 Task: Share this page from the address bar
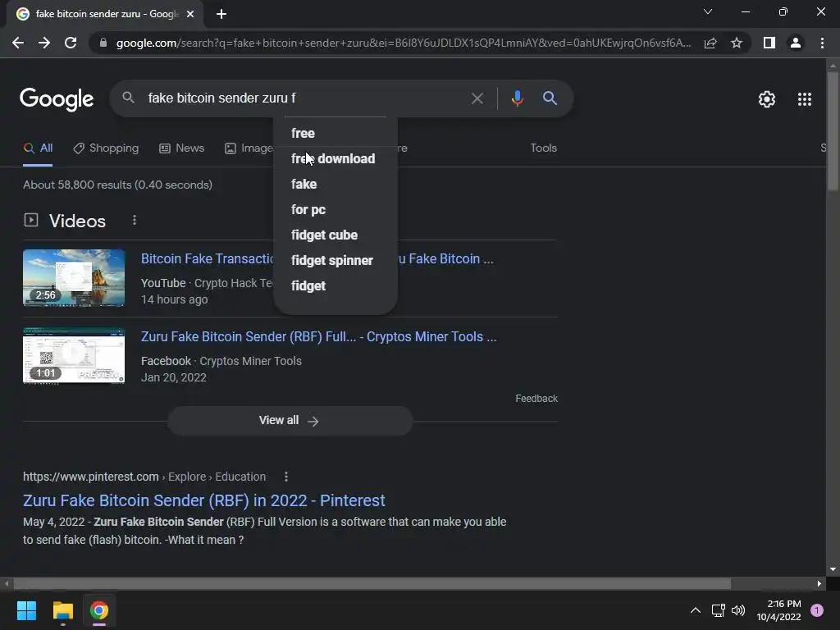point(710,43)
